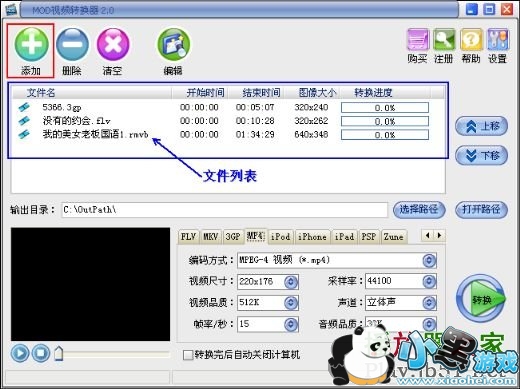Click the film icon beside 5366.3gp

(24, 107)
